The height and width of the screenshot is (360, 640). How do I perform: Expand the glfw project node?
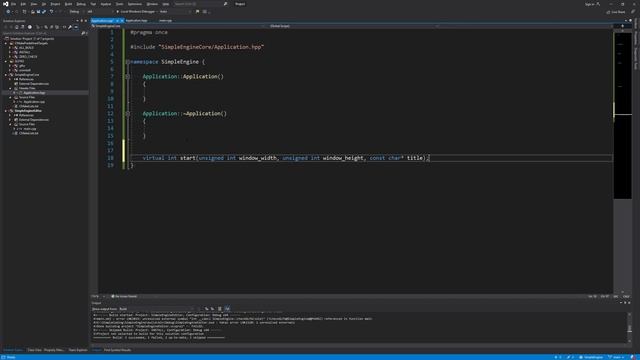tap(10, 66)
